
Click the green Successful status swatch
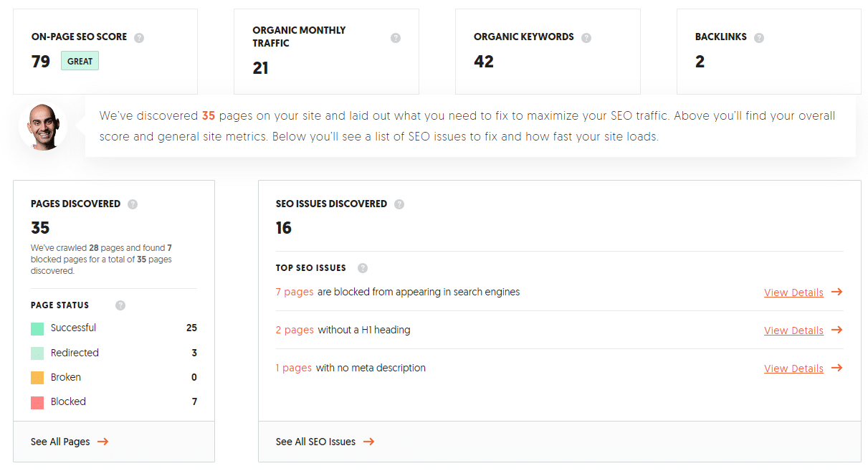[37, 328]
